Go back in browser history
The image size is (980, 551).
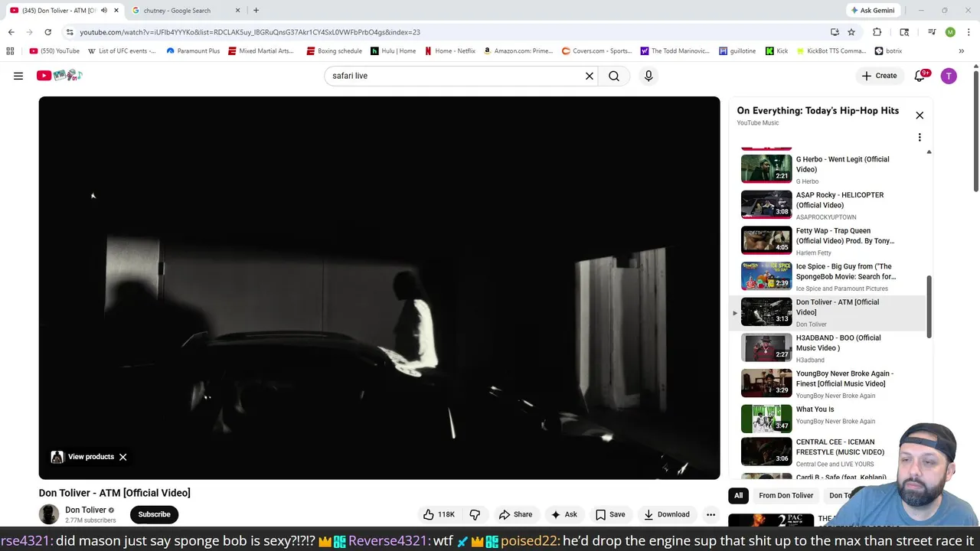(x=11, y=32)
